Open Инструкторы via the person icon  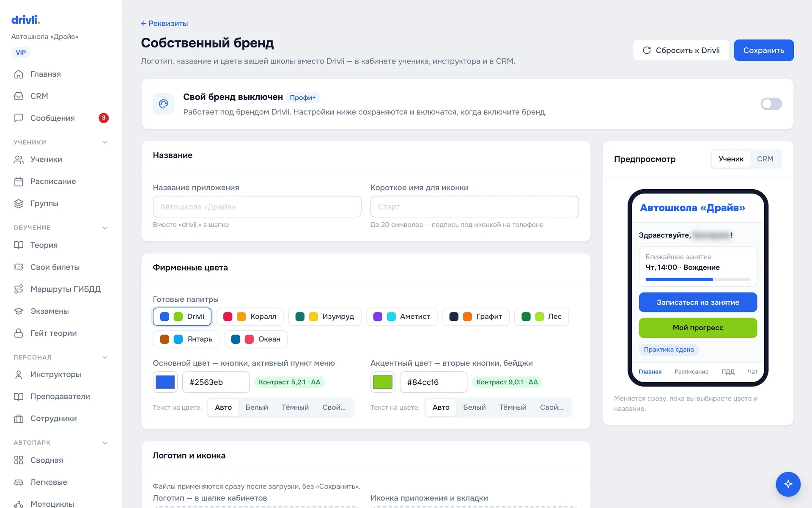19,375
